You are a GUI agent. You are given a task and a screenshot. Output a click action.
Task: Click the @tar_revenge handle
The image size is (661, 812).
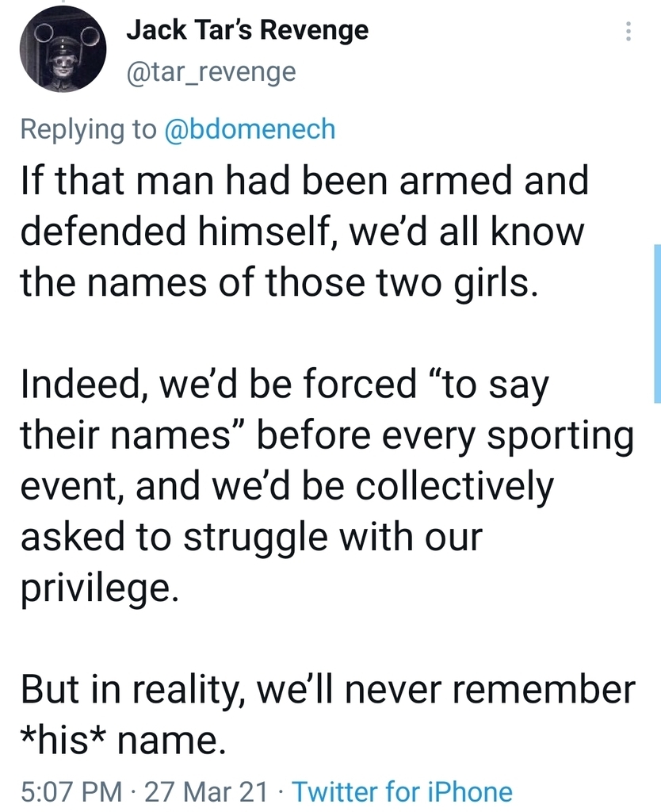click(211, 72)
